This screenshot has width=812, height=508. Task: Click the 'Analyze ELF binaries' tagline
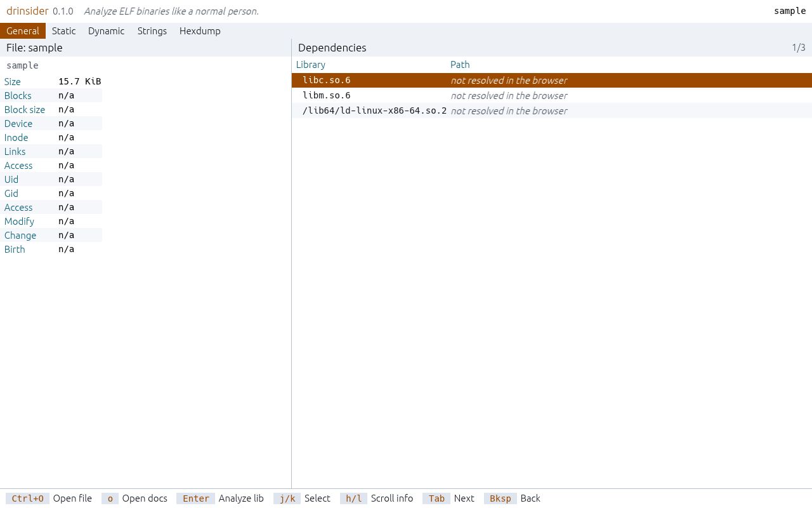coord(171,11)
